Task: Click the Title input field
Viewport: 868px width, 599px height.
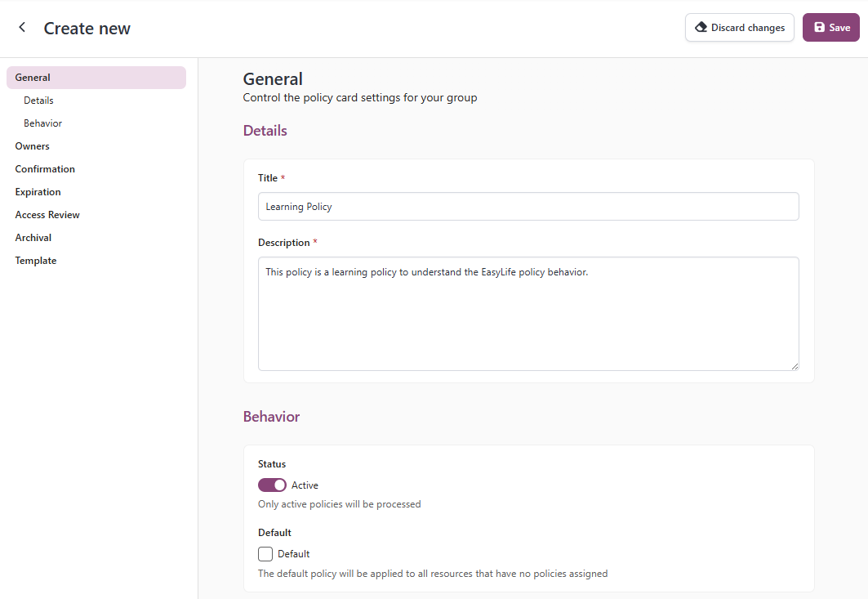Action: [x=528, y=206]
